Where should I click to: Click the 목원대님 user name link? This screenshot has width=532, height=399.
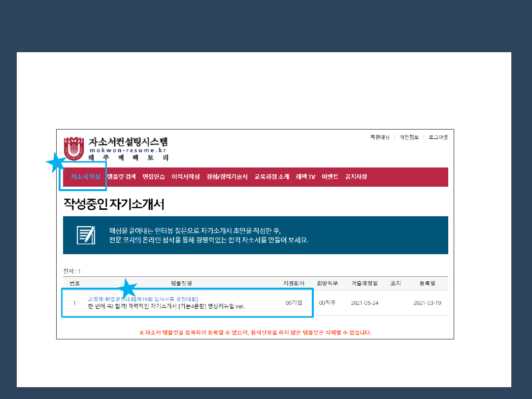click(380, 137)
